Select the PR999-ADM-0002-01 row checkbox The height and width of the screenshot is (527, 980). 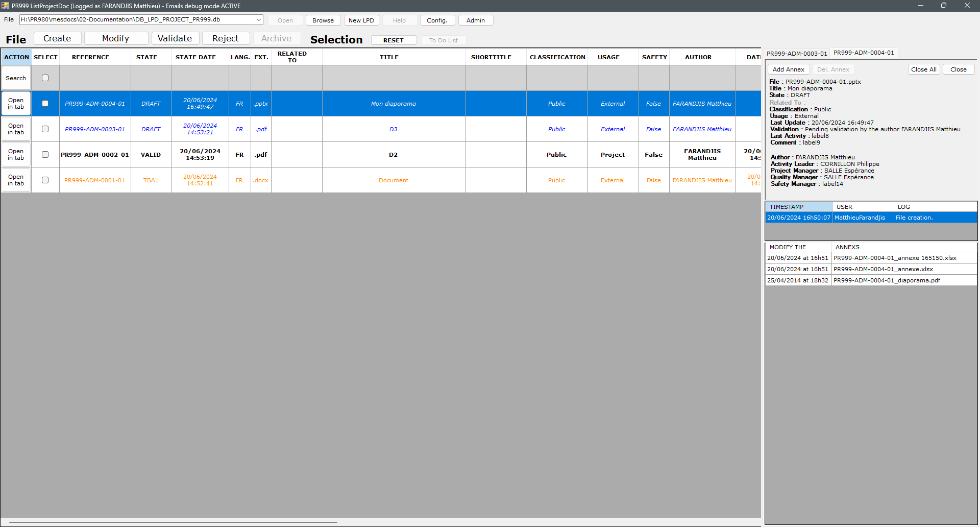pyautogui.click(x=45, y=155)
